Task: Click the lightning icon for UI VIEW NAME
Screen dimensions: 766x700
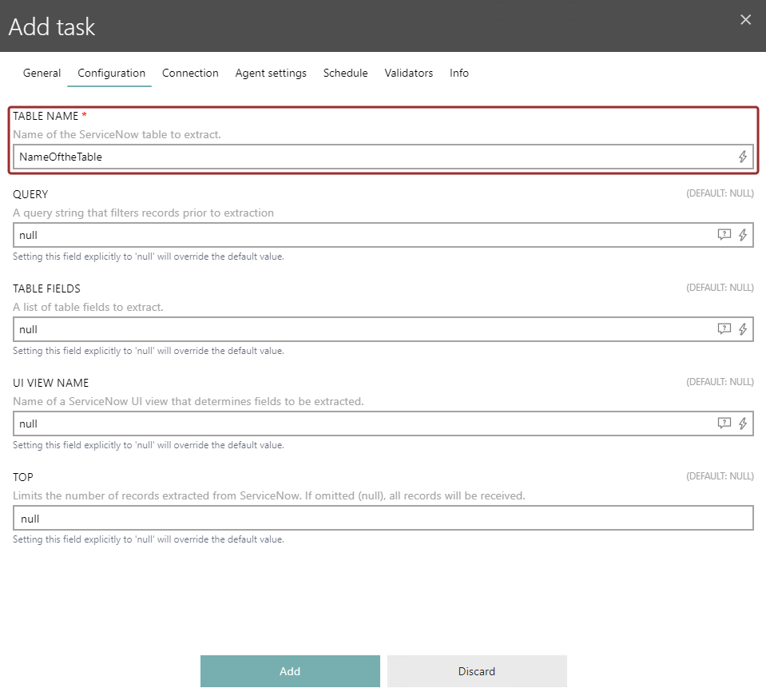Action: 742,424
